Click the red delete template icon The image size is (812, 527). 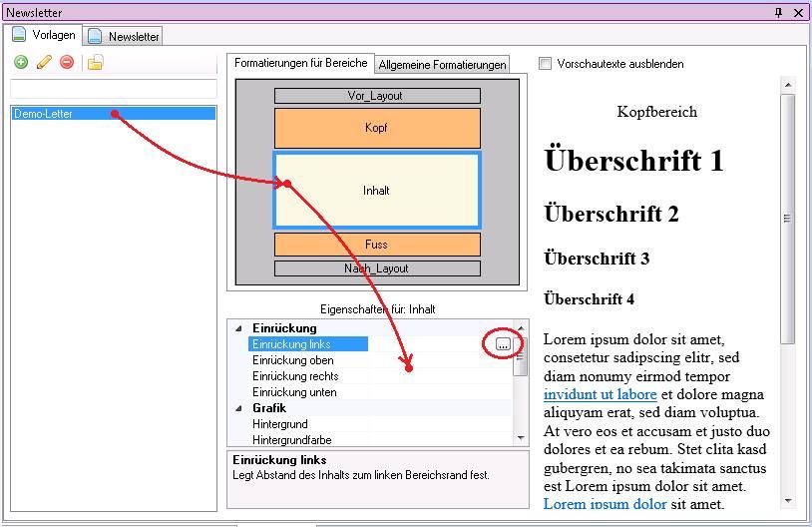(67, 62)
